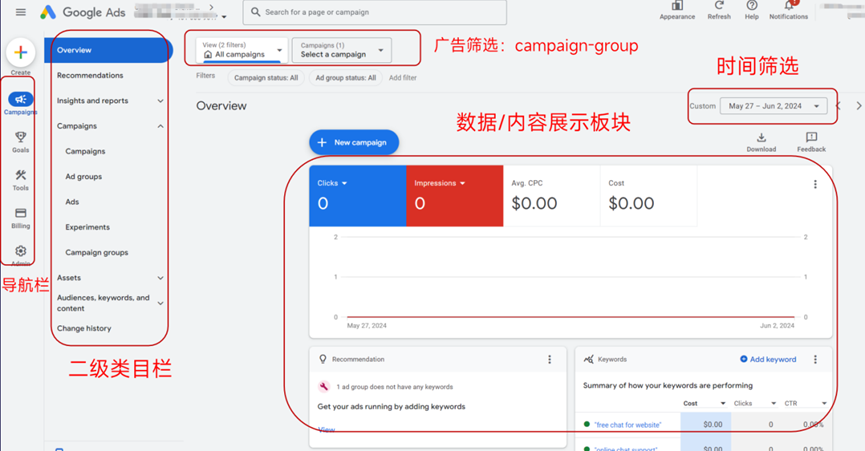865x451 pixels.
Task: Open the Billing section icon
Action: [21, 213]
